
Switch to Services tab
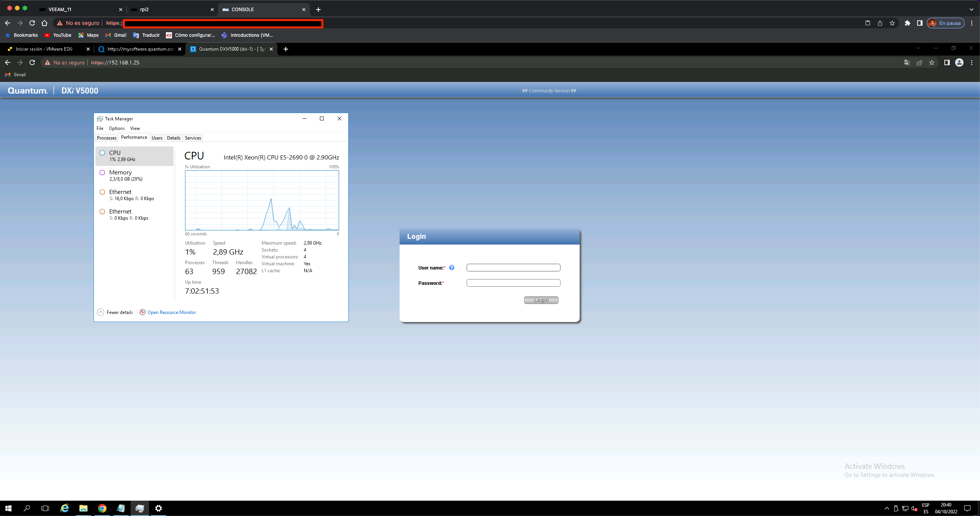tap(193, 138)
